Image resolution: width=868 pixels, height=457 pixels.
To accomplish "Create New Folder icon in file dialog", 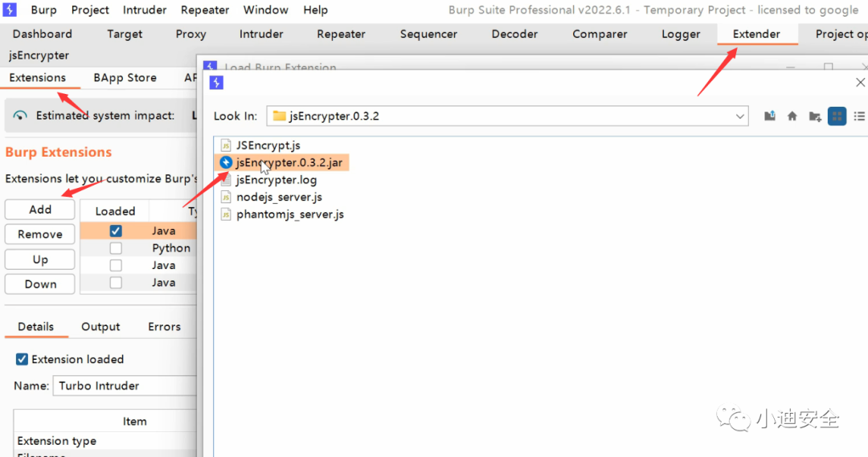I will point(814,116).
